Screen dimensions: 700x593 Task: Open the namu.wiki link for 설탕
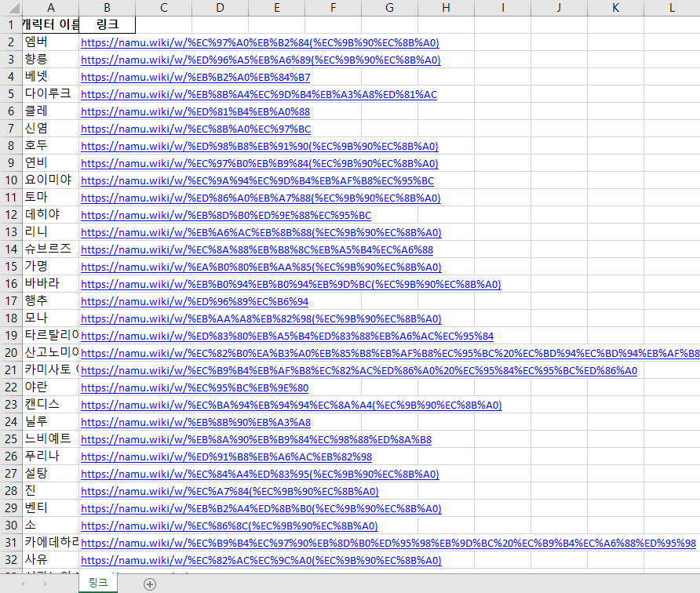pos(260,474)
